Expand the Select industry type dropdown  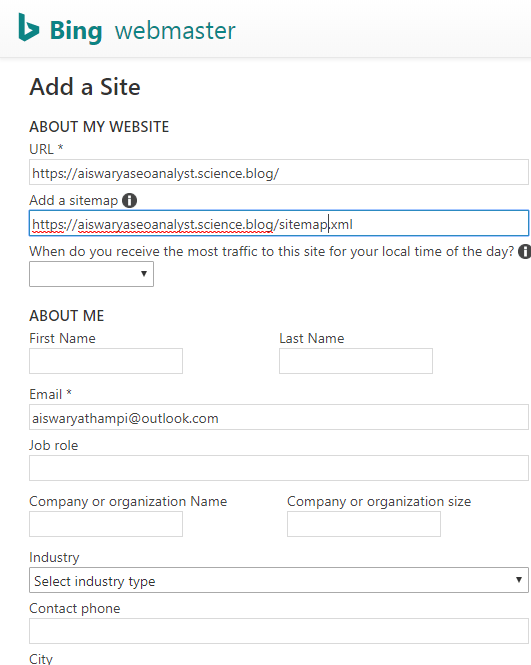pyautogui.click(x=279, y=580)
